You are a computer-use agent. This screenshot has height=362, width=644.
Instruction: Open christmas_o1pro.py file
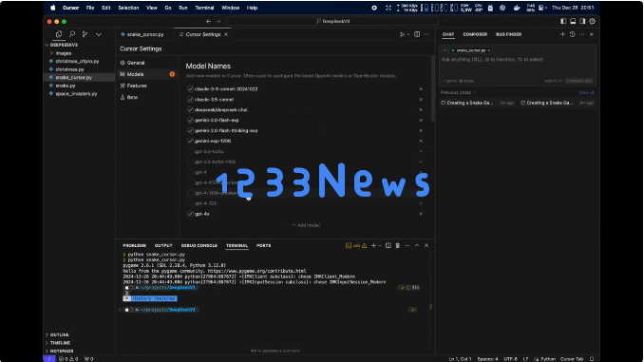(77, 61)
